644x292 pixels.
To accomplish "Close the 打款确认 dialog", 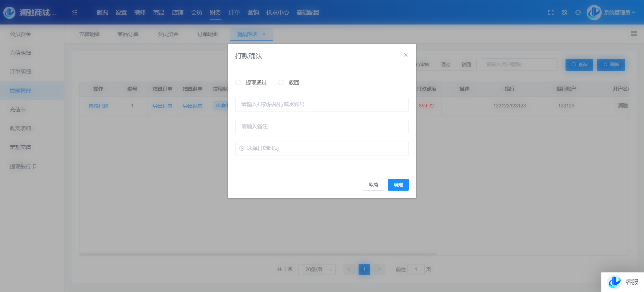I will tap(406, 55).
